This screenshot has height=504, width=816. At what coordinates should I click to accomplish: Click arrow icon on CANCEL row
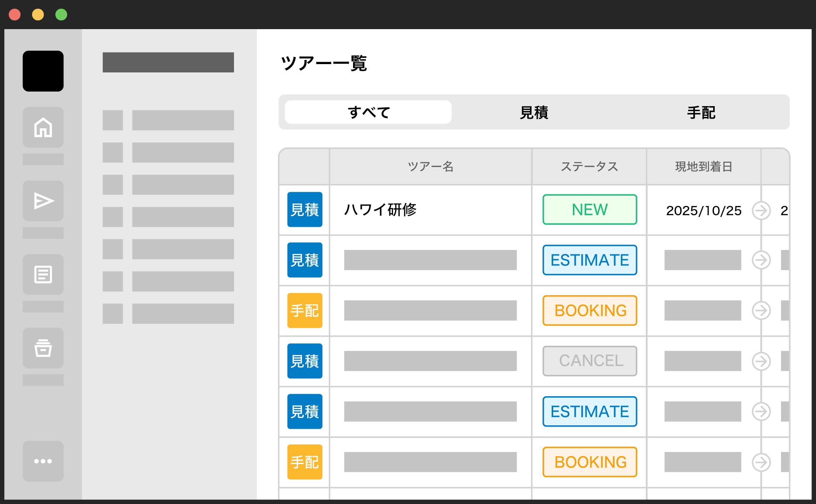761,361
